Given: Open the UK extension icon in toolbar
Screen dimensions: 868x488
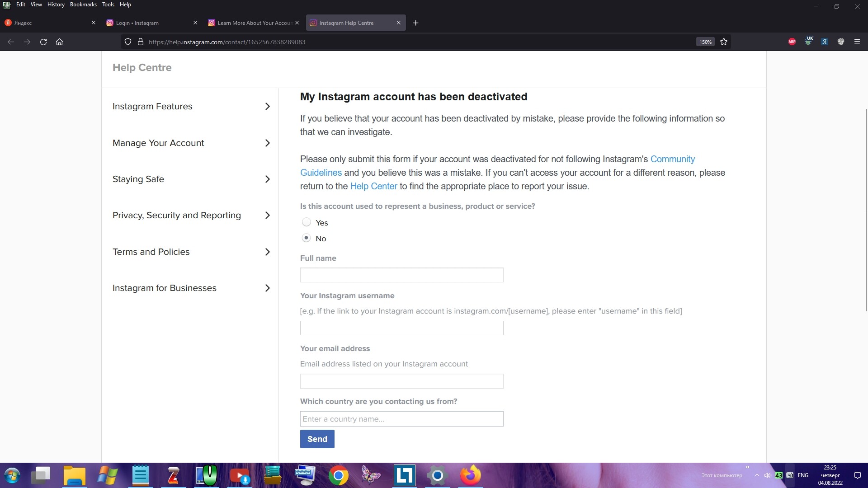Looking at the screenshot, I should tap(808, 41).
